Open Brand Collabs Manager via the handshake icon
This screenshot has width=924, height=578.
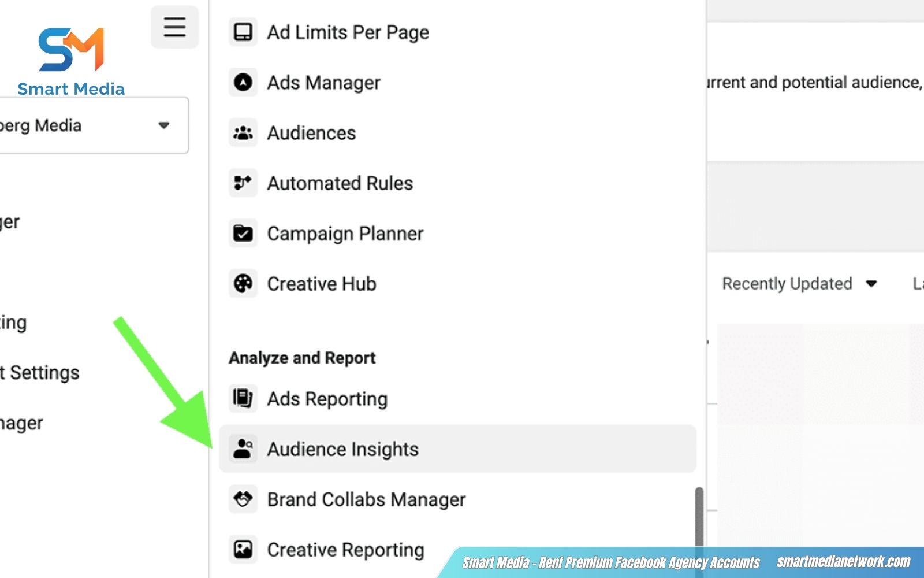point(243,499)
